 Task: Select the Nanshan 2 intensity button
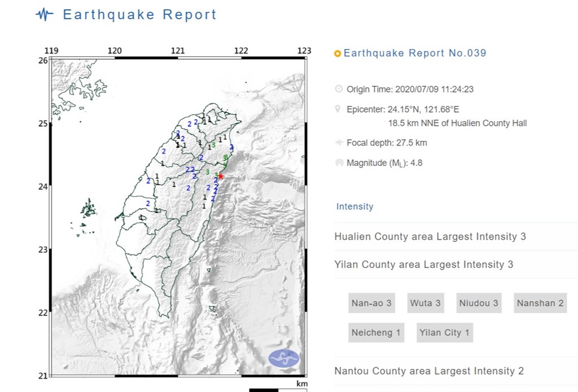[x=540, y=303]
